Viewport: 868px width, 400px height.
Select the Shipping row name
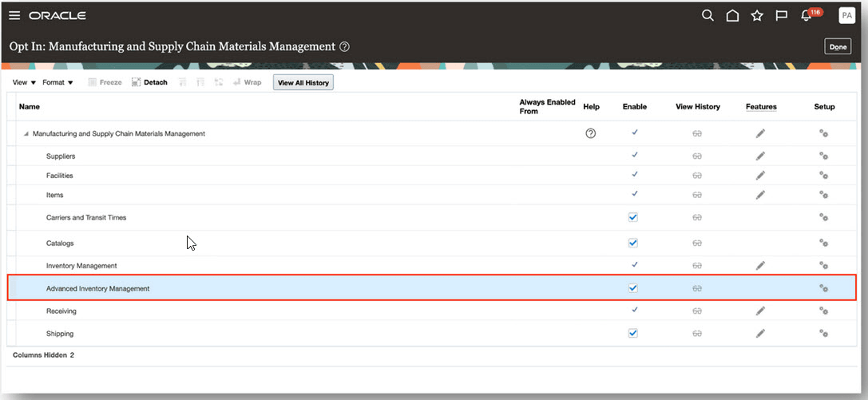pyautogui.click(x=60, y=334)
